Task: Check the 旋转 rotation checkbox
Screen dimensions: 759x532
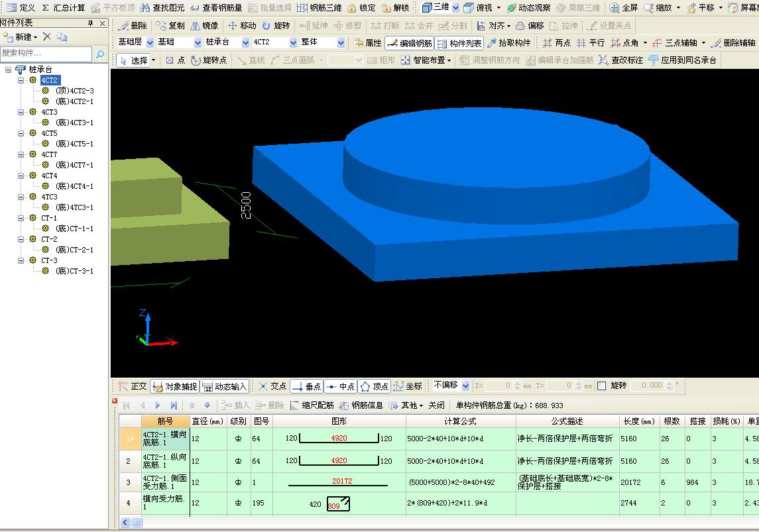Action: [x=602, y=386]
